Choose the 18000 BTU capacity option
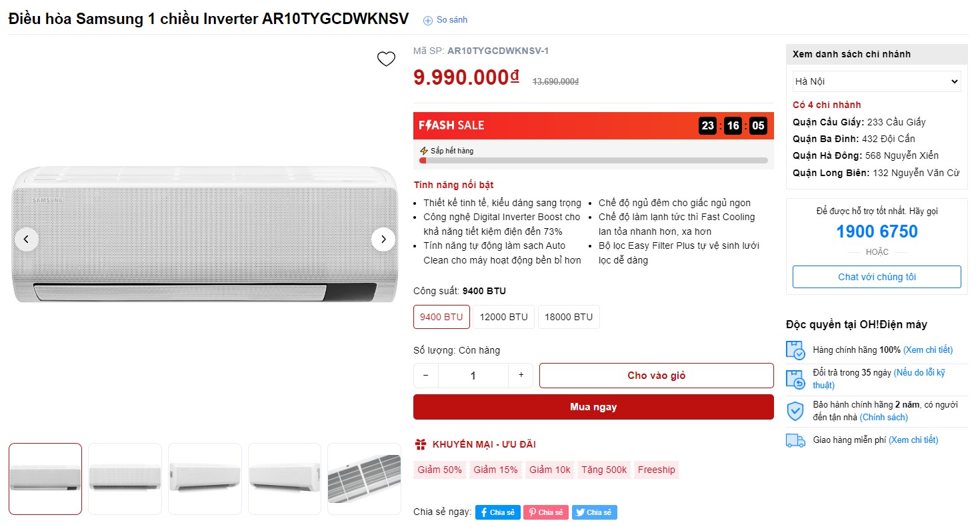The height and width of the screenshot is (527, 980). 569,317
